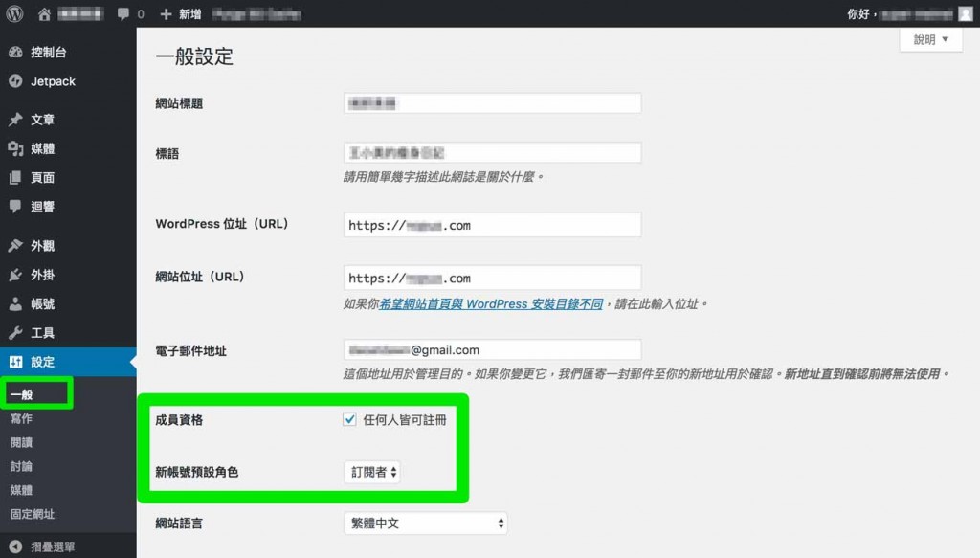
Task: Click the 網站位址 URL field
Action: click(x=493, y=279)
